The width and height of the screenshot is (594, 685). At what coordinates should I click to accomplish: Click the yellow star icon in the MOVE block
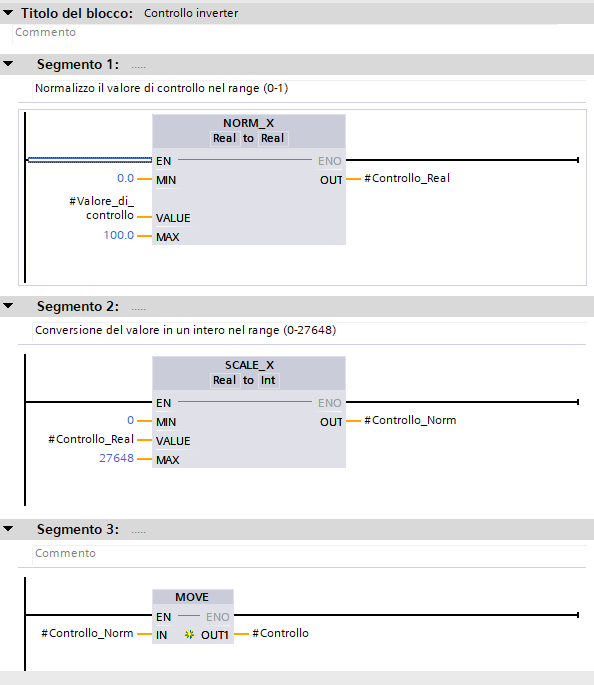189,634
